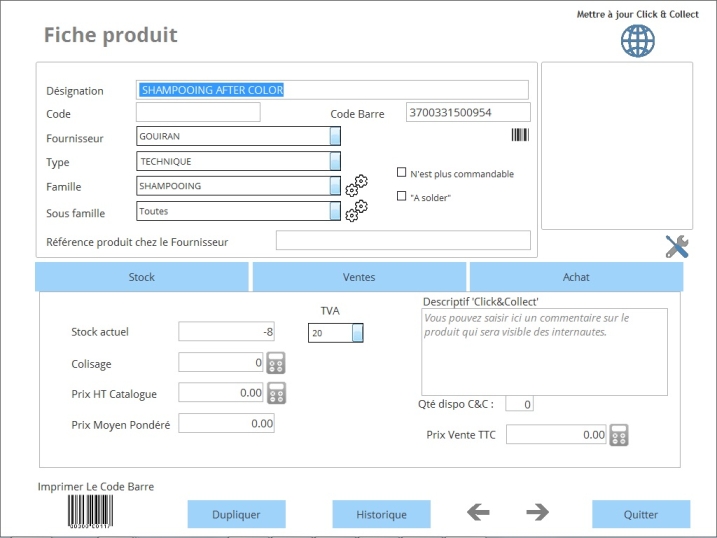Switch to the Ventes tab
717x538 pixels.
(x=359, y=277)
